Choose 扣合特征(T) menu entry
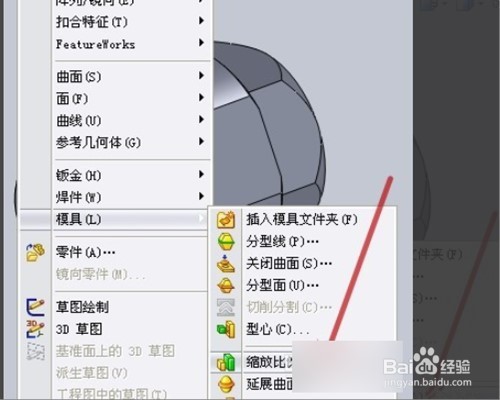This screenshot has width=500, height=400. (132, 22)
